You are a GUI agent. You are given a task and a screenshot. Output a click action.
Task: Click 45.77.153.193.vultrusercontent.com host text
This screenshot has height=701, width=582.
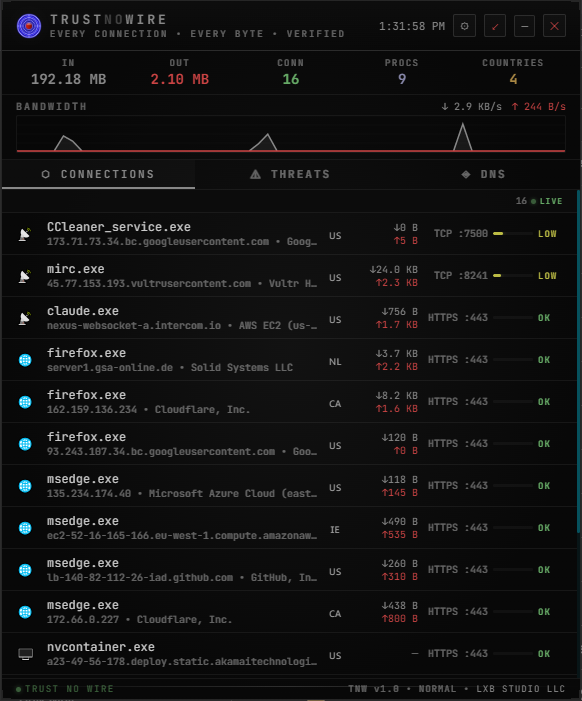tap(149, 283)
